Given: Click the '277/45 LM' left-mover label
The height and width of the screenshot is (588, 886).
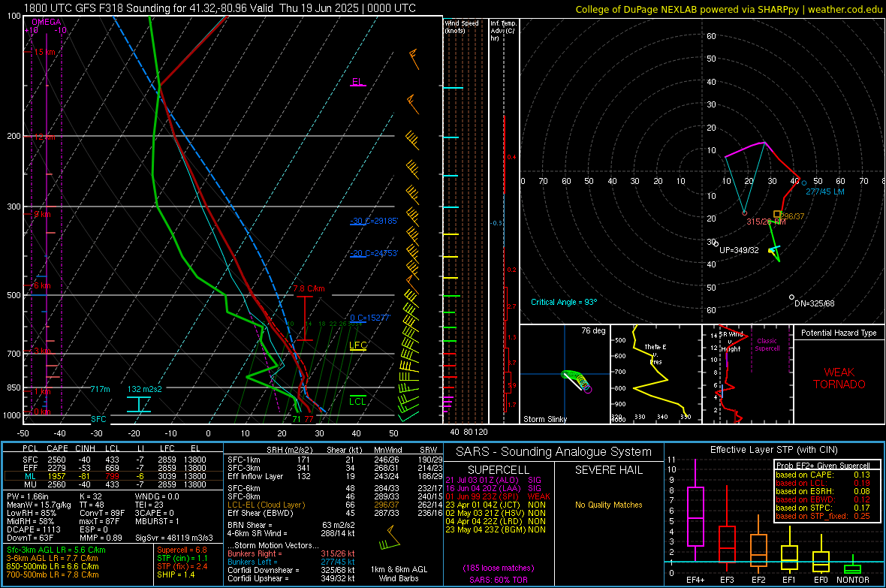Looking at the screenshot, I should [x=825, y=191].
